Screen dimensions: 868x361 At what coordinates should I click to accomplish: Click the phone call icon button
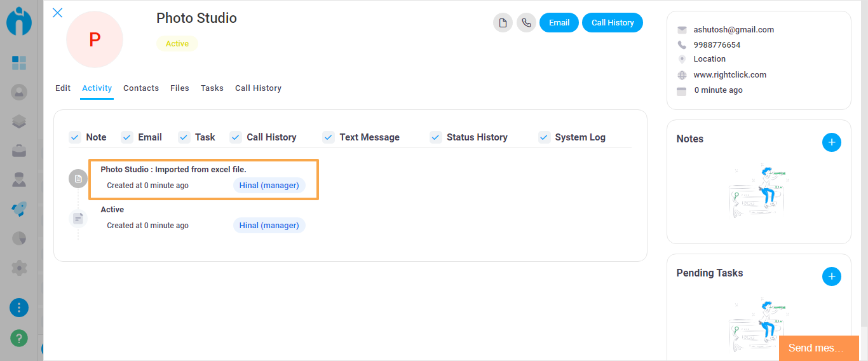click(526, 23)
